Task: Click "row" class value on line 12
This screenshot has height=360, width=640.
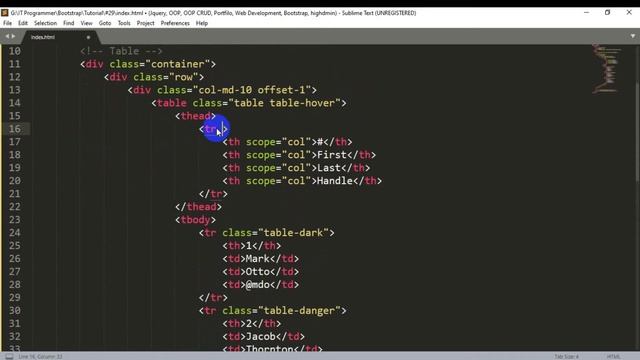Action: [x=184, y=77]
